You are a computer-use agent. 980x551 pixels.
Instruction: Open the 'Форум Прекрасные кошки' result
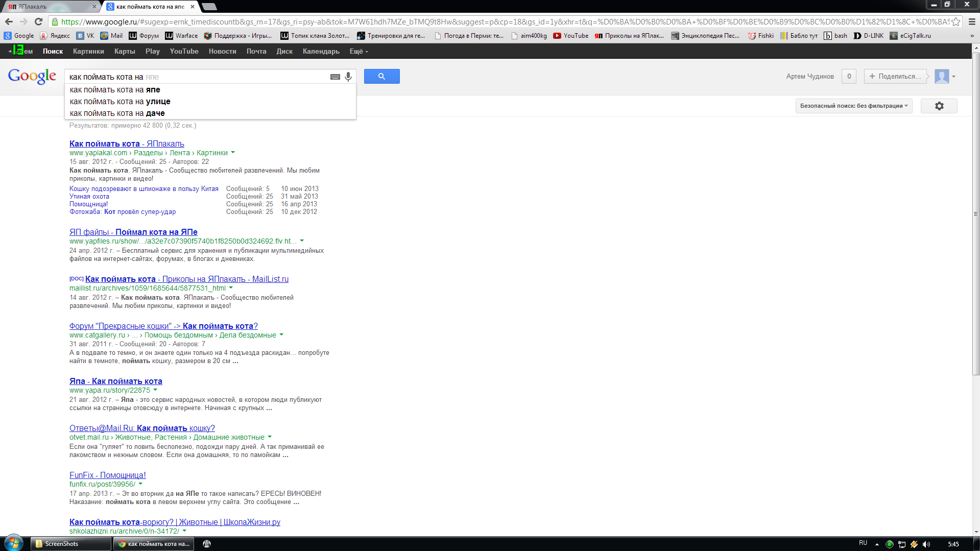[163, 326]
